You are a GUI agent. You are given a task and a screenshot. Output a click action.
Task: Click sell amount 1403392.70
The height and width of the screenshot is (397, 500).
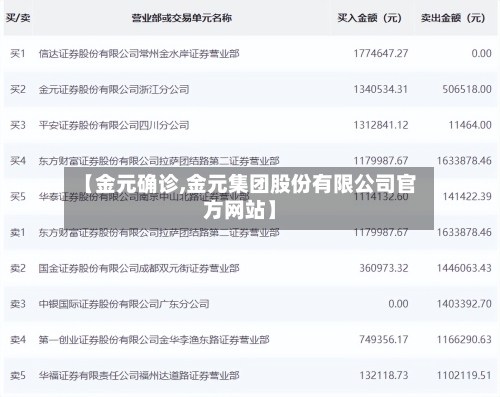(x=464, y=304)
